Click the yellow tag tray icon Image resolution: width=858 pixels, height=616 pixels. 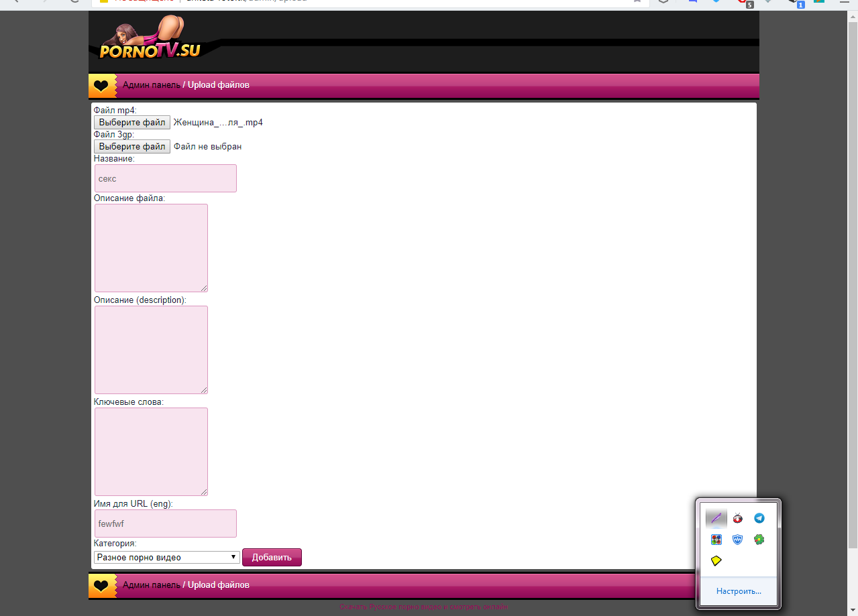click(716, 561)
